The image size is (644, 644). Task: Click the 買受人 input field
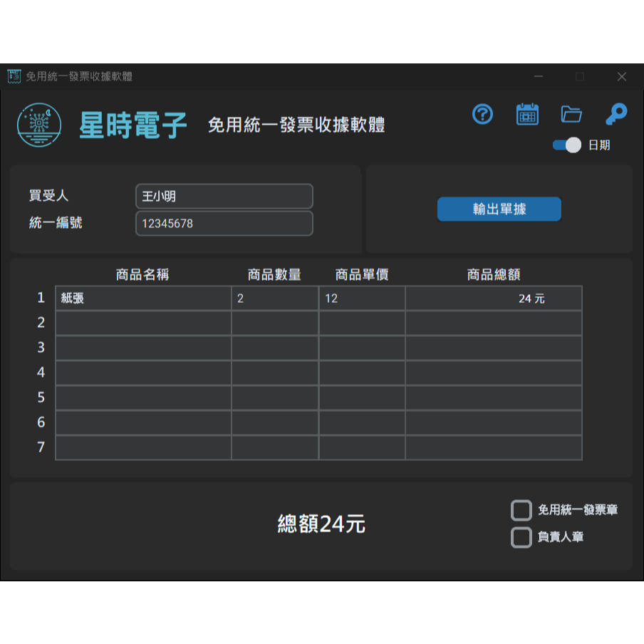pyautogui.click(x=224, y=197)
